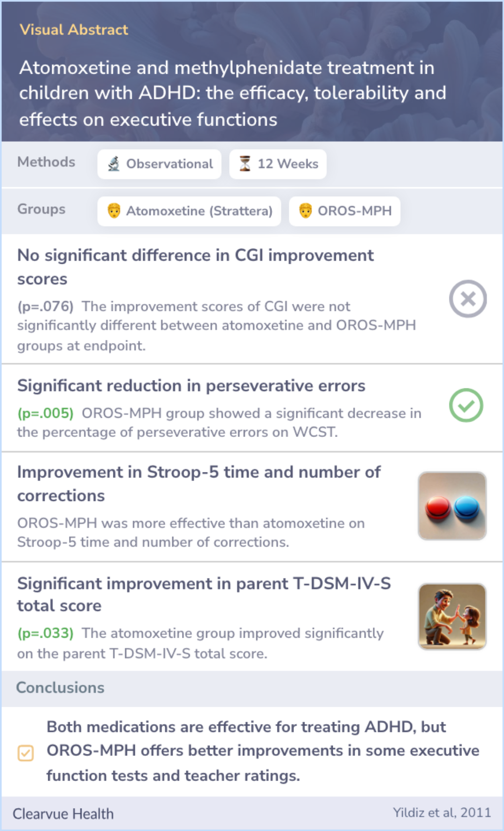Click the green p=.033 value

click(x=46, y=633)
